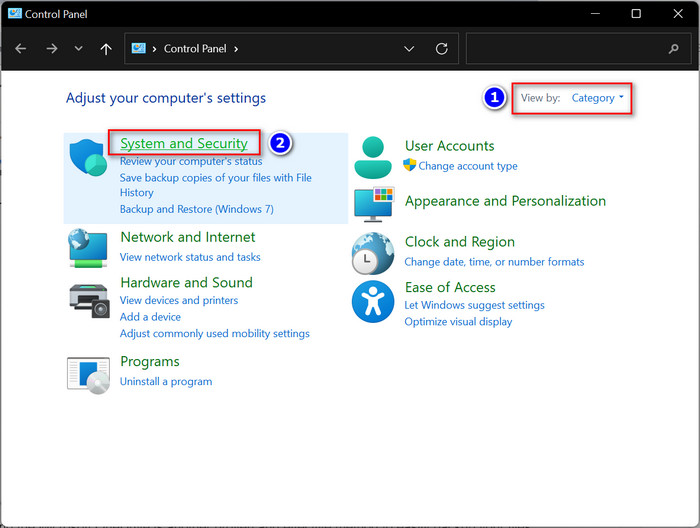Viewport: 700px width, 528px height.
Task: Open recent locations dropdown arrow
Action: click(79, 48)
